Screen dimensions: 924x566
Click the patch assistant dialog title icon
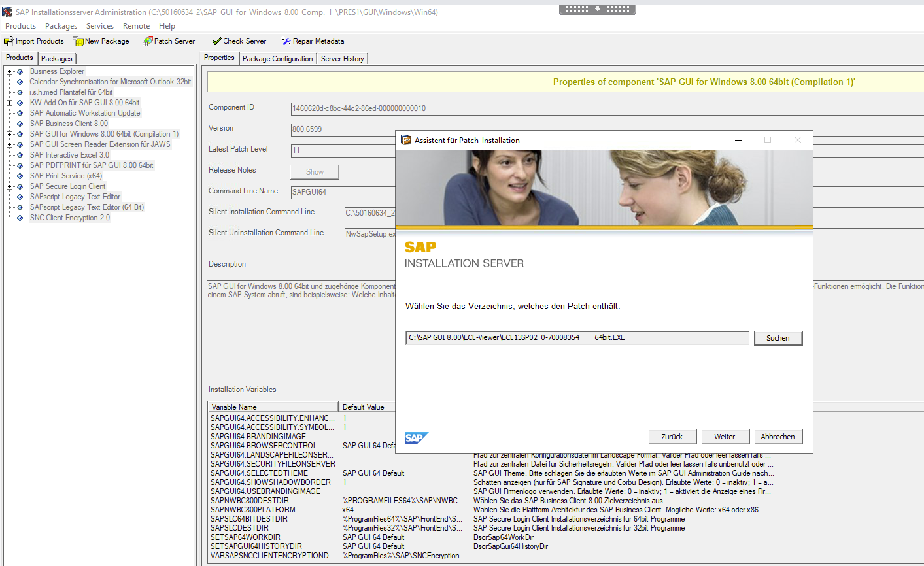coord(406,140)
